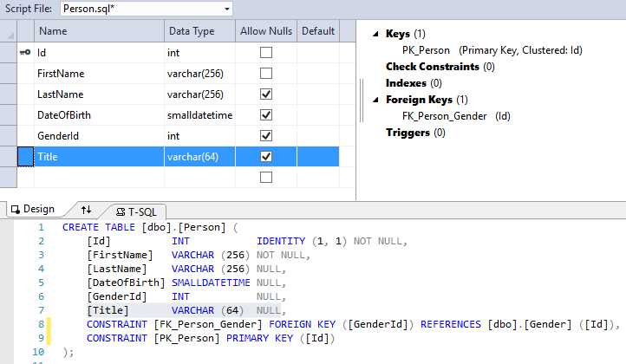Click IDENTITY keyword in the T-SQL editor
626x364 pixels.
click(x=281, y=241)
